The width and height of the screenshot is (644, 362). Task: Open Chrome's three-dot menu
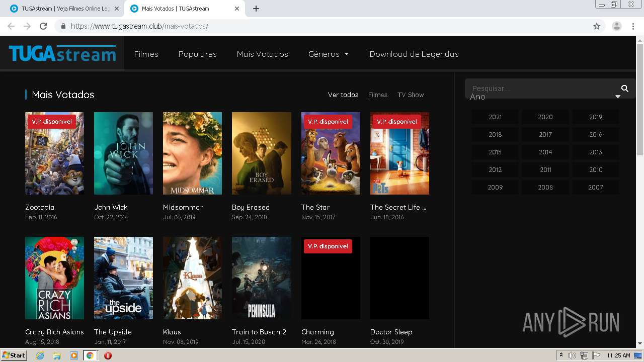point(633,26)
